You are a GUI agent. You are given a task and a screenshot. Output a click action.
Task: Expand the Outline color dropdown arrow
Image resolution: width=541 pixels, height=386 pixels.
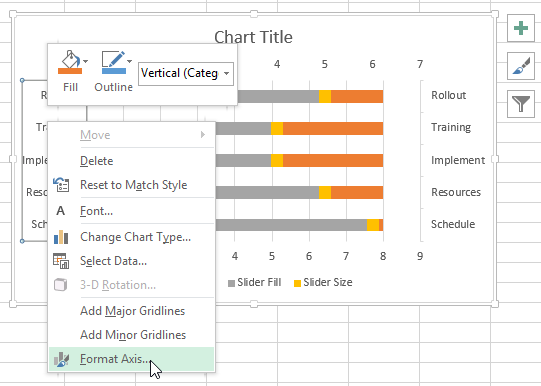point(129,61)
